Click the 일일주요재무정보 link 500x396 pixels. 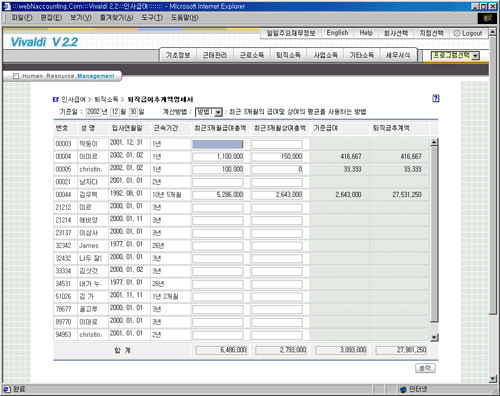click(x=291, y=33)
